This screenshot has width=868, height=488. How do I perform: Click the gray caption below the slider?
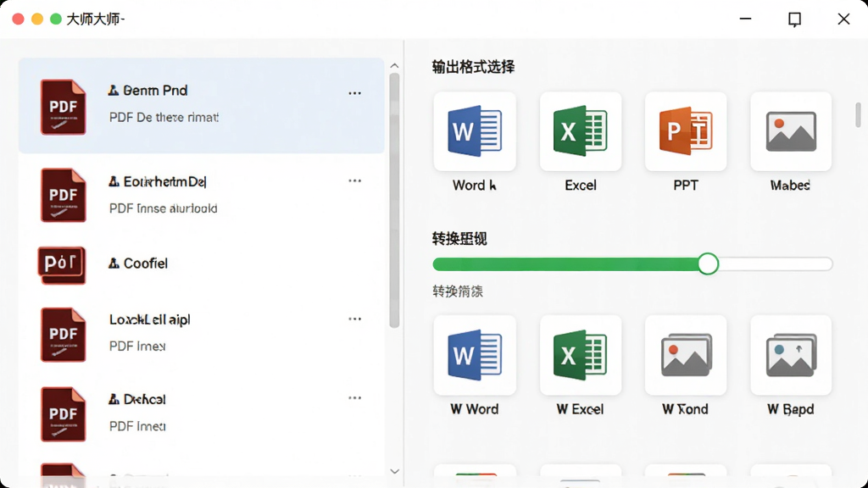click(458, 291)
